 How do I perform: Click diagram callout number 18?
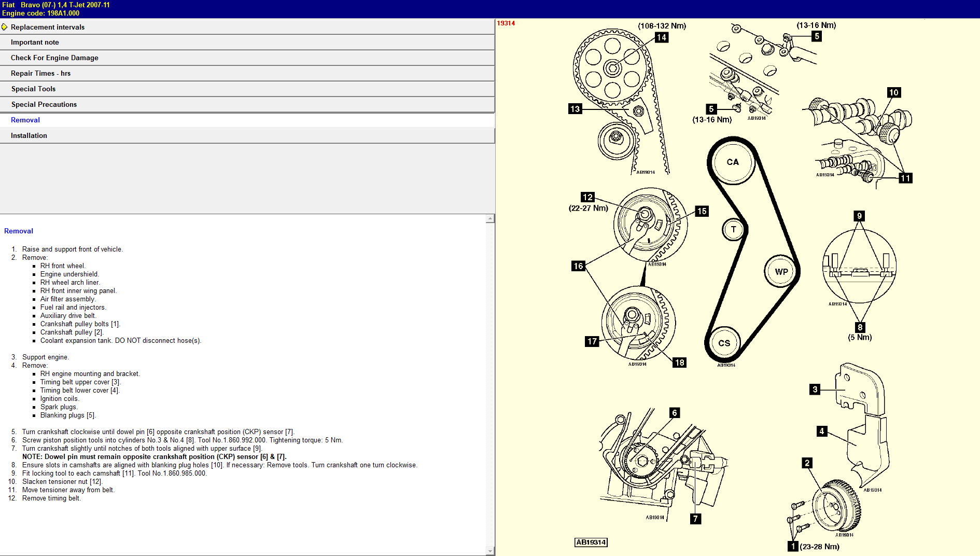coord(680,363)
